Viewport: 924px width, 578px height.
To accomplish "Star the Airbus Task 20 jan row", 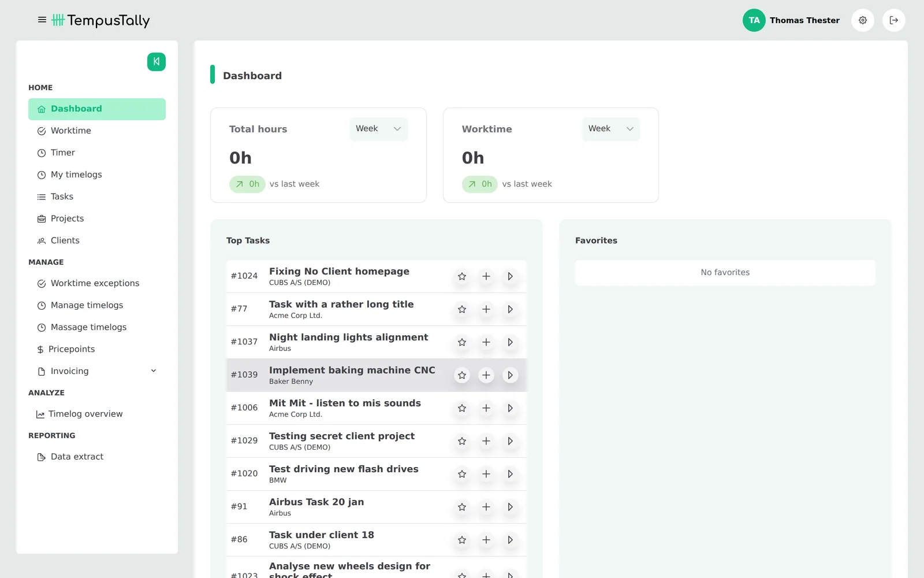I will (462, 507).
